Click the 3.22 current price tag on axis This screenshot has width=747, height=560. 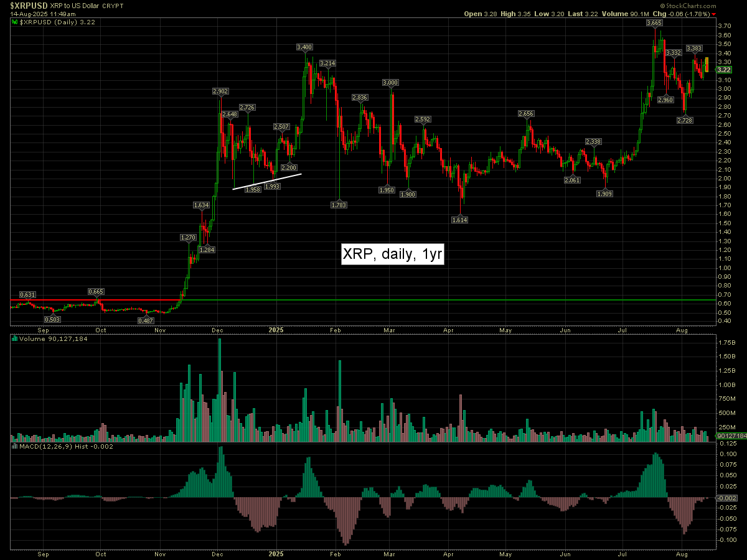tap(723, 70)
